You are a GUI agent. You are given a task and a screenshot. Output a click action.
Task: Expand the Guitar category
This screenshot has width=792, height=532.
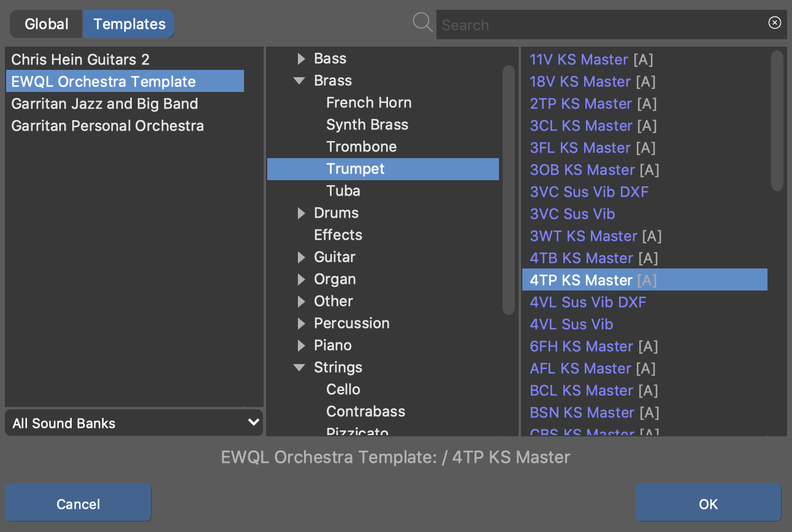point(301,257)
